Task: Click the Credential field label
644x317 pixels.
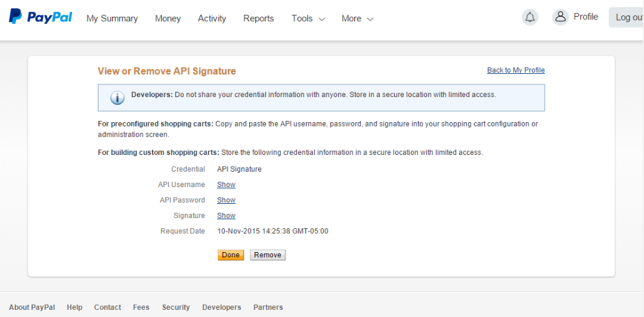Action: [x=188, y=169]
